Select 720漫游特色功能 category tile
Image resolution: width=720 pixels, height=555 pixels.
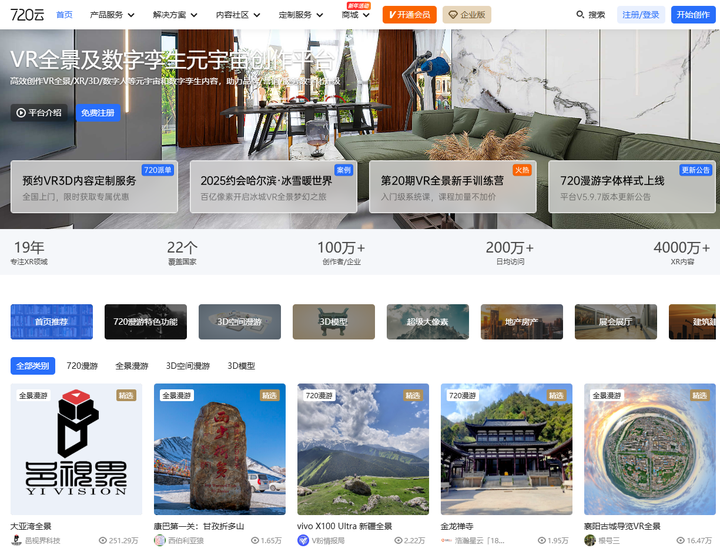pyautogui.click(x=146, y=322)
